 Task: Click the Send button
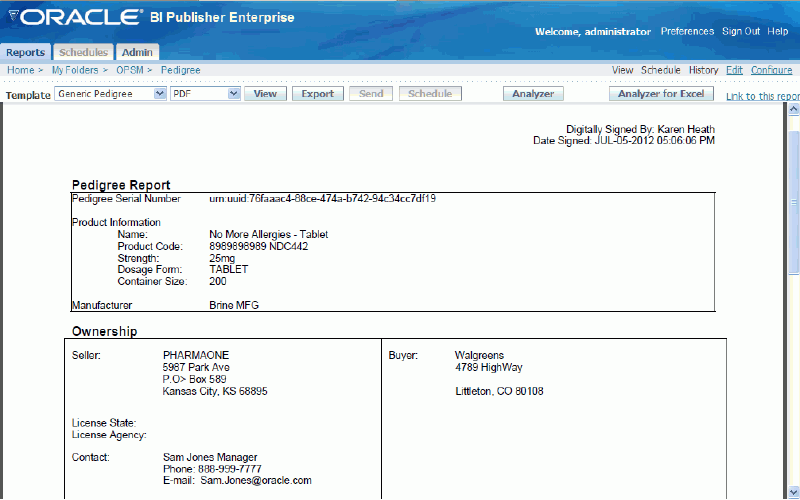point(371,93)
